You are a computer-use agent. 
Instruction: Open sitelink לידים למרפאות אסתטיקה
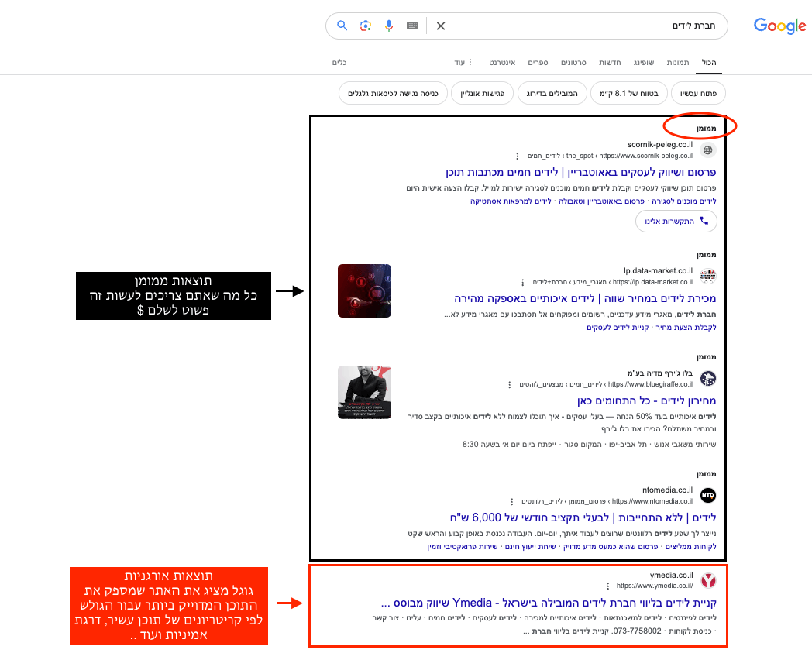[x=511, y=201]
